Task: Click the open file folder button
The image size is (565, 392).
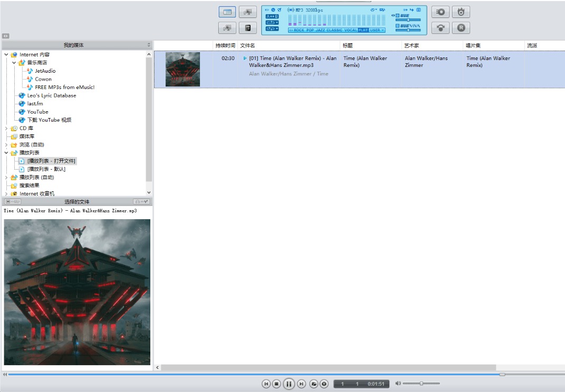Action: point(314,384)
